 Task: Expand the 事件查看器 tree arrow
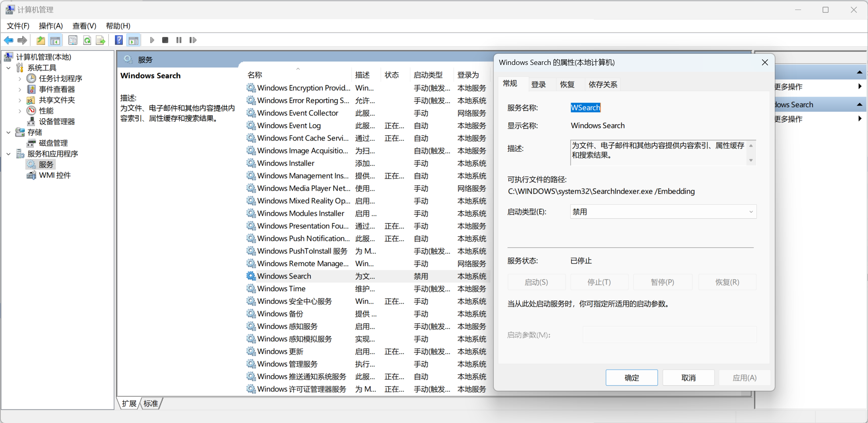coord(20,89)
